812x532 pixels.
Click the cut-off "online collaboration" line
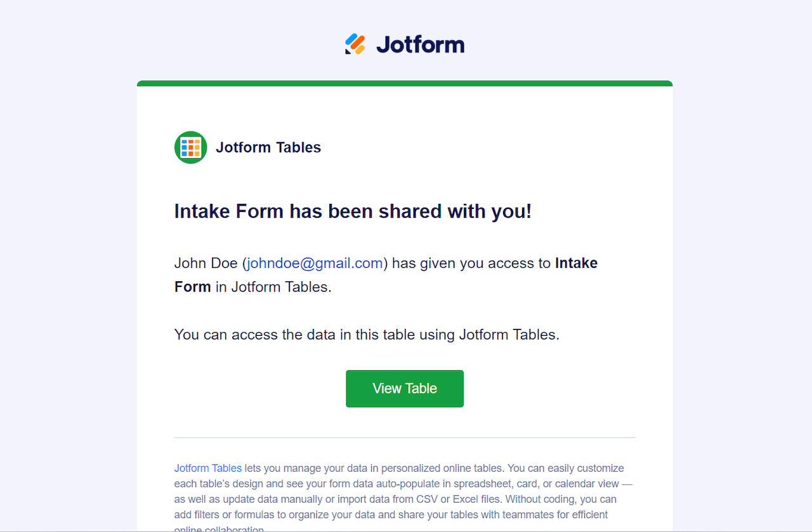(219, 529)
